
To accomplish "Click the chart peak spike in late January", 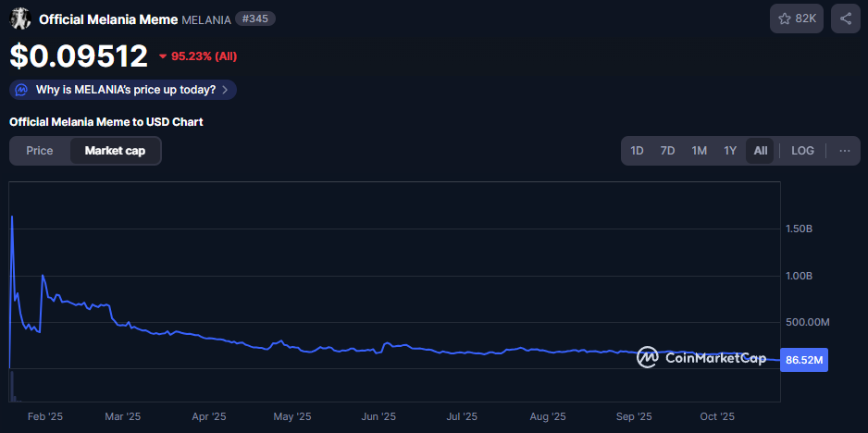I will click(12, 217).
